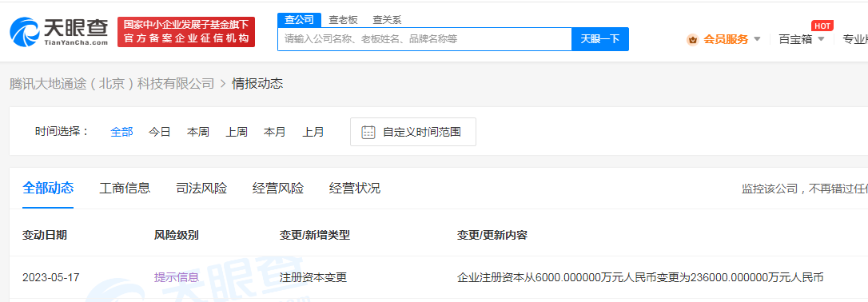Image resolution: width=868 pixels, height=302 pixels.
Task: Expand the 百宝箱 dropdown arrow
Action: click(x=821, y=39)
